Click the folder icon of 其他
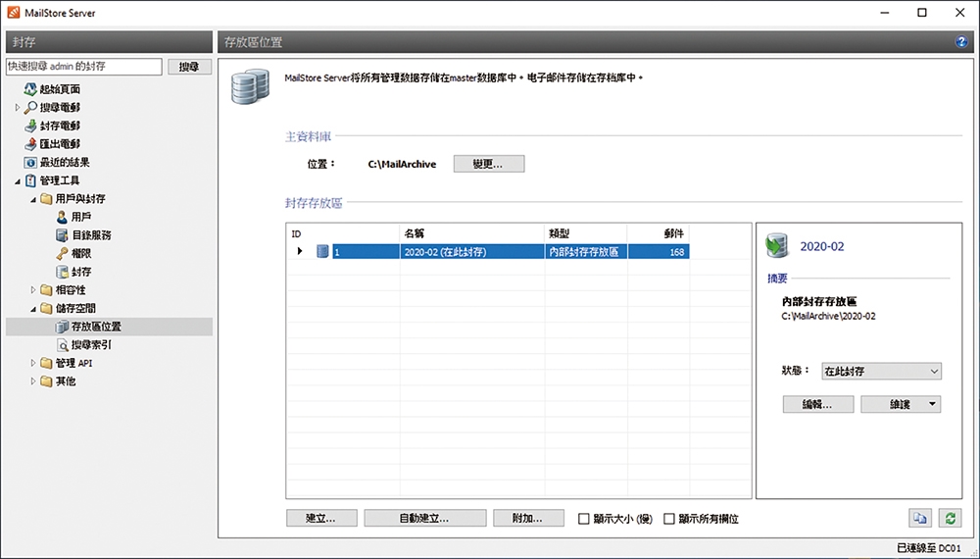980x559 pixels. click(46, 381)
